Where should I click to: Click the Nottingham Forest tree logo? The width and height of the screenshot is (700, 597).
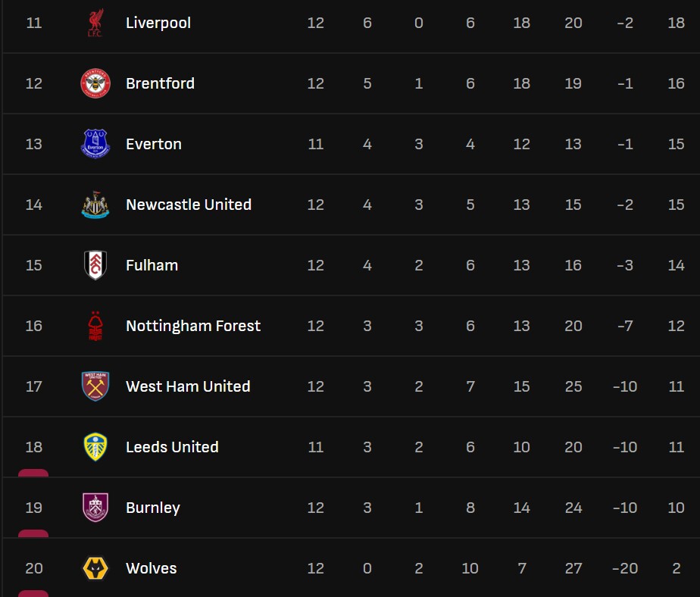coord(95,326)
